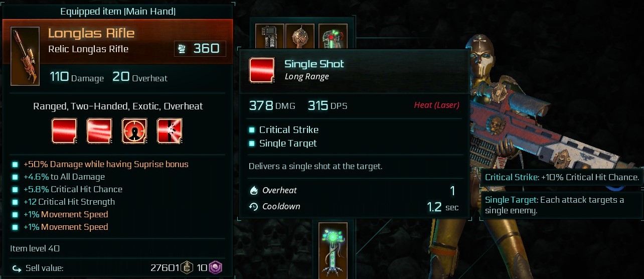The height and width of the screenshot is (279, 644).
Task: Click the Heat (Laser) damage type label
Action: point(436,105)
